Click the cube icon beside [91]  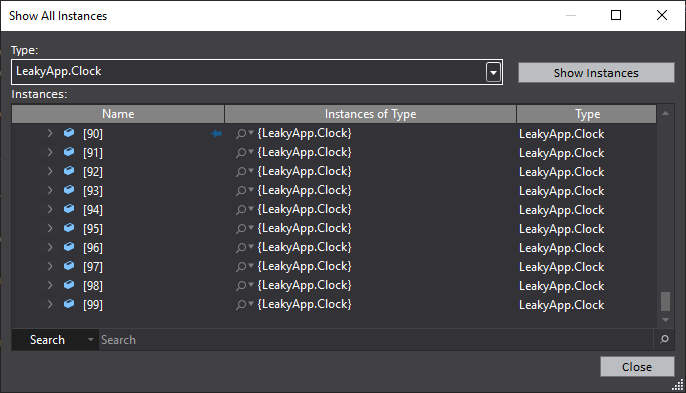[x=69, y=152]
